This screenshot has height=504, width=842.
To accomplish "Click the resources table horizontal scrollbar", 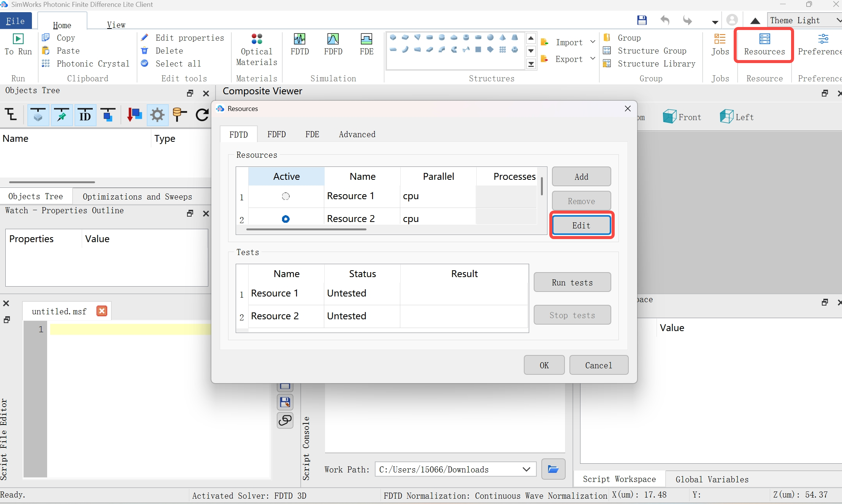I will [306, 229].
